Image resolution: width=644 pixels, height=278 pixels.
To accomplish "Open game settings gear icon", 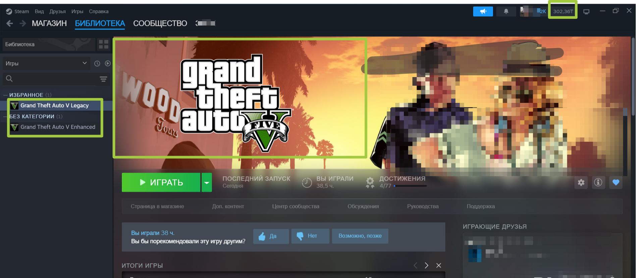I will tap(581, 183).
